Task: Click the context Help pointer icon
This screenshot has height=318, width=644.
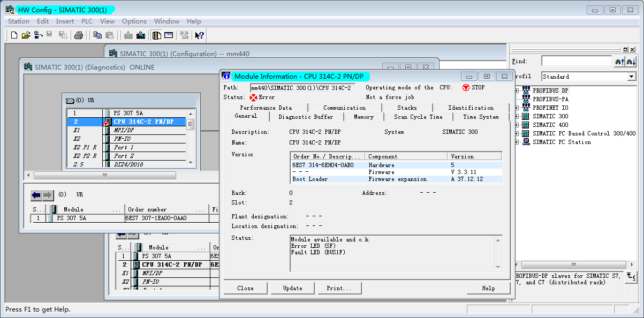Action: [200, 35]
